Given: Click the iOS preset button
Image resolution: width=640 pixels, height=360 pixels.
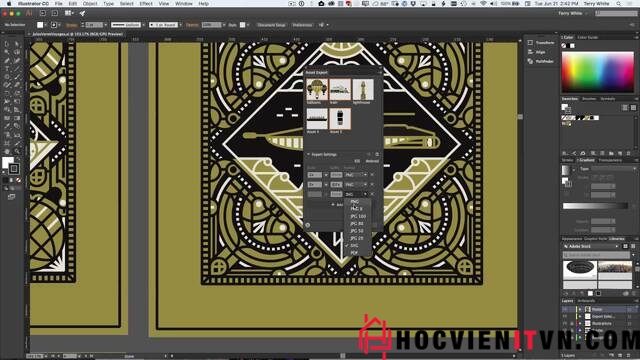Looking at the screenshot, I should 357,161.
